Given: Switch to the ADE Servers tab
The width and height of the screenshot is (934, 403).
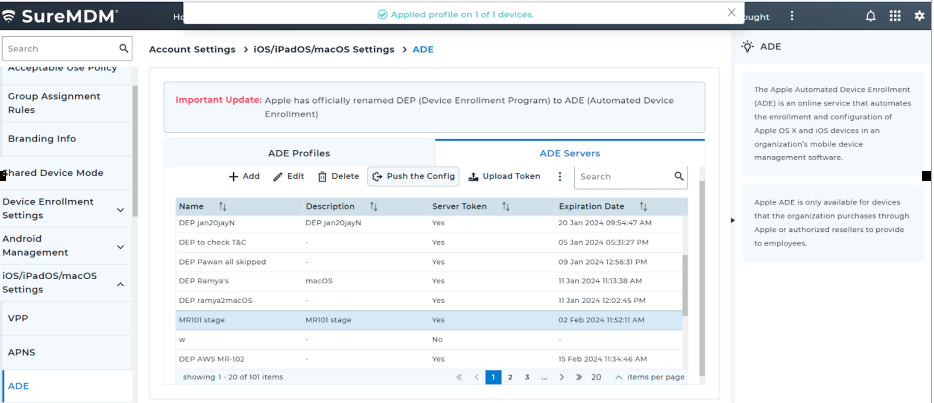Looking at the screenshot, I should pyautogui.click(x=570, y=153).
